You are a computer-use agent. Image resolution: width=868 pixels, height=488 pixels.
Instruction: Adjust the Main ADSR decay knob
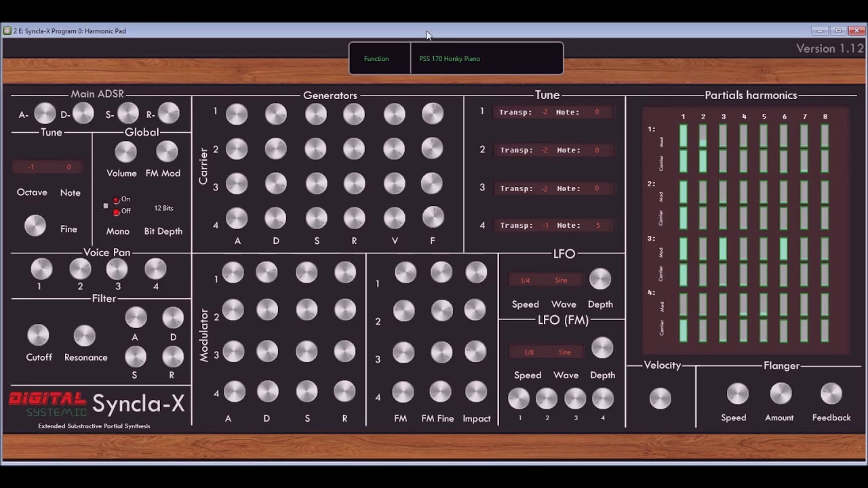pyautogui.click(x=83, y=113)
